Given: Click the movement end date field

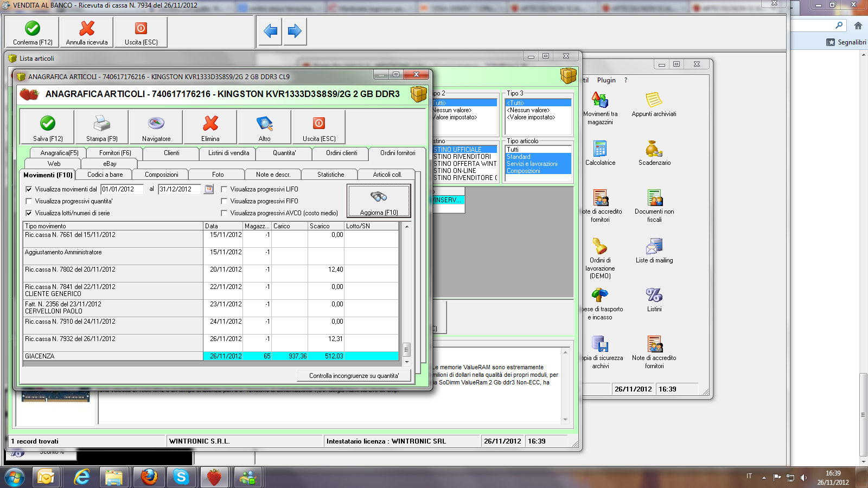Looking at the screenshot, I should click(180, 189).
